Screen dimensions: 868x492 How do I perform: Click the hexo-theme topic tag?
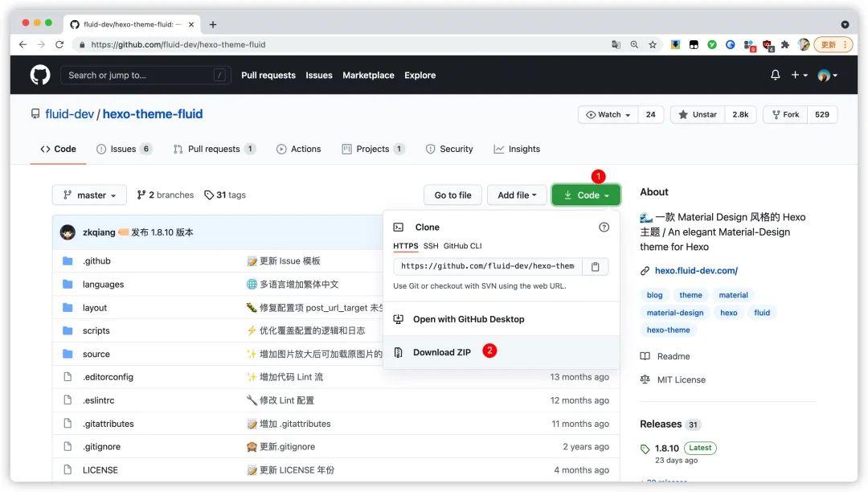[668, 330]
